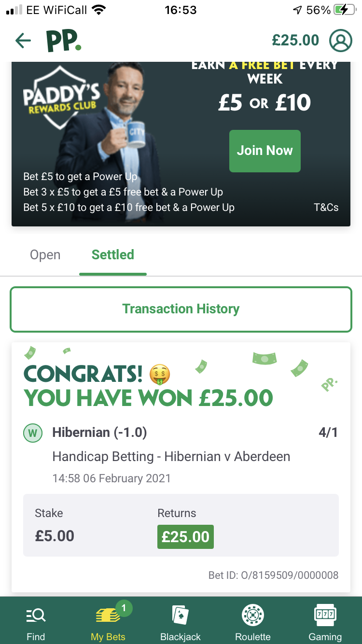
Task: Tap the £25.00 account balance
Action: [x=295, y=40]
